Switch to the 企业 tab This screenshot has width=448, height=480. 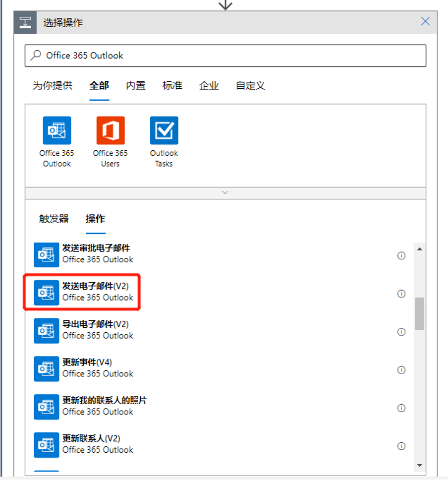(x=209, y=85)
